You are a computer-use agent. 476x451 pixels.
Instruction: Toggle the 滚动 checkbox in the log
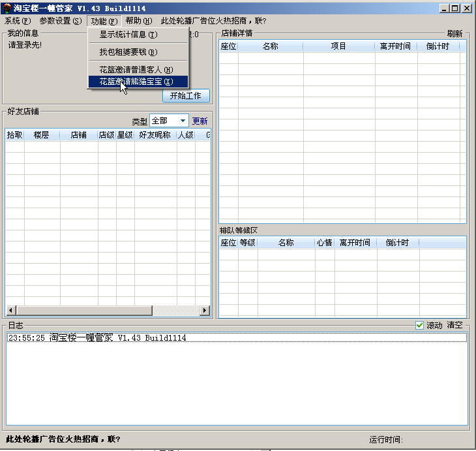coord(419,325)
